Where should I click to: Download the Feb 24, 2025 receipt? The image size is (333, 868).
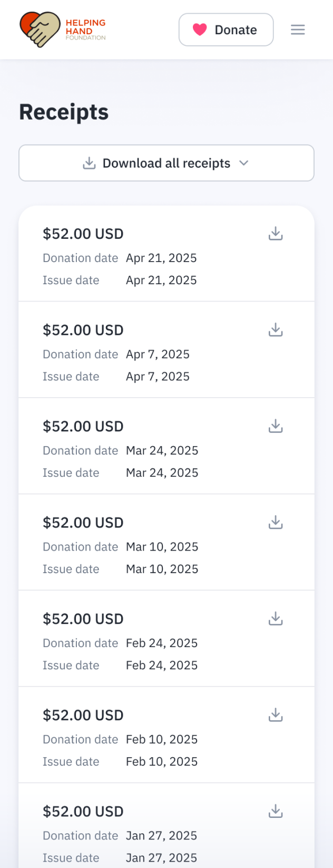click(276, 619)
